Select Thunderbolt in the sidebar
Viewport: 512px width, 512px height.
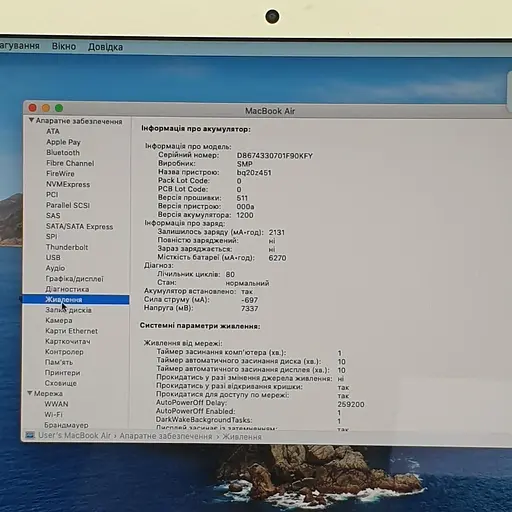point(67,247)
